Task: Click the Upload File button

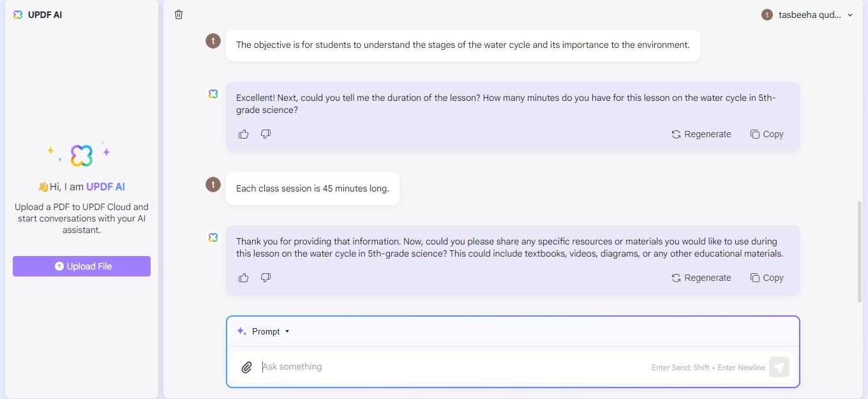Action: point(82,266)
